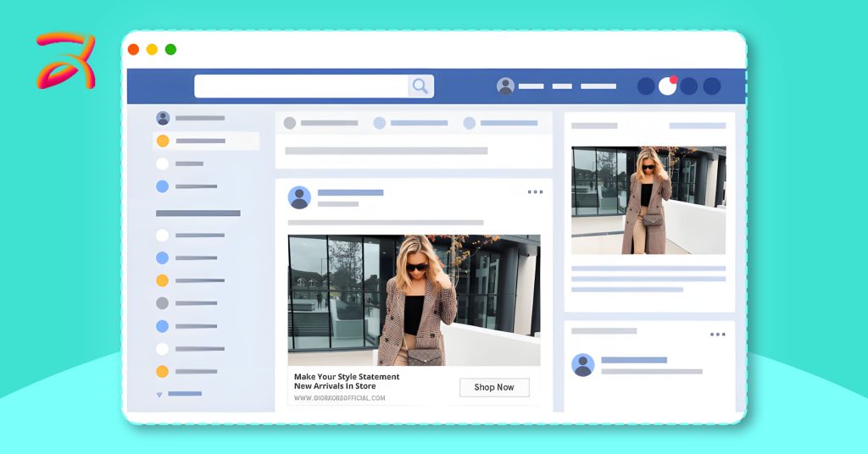Select highlighted sidebar row with orange circle
868x454 pixels.
coord(206,141)
